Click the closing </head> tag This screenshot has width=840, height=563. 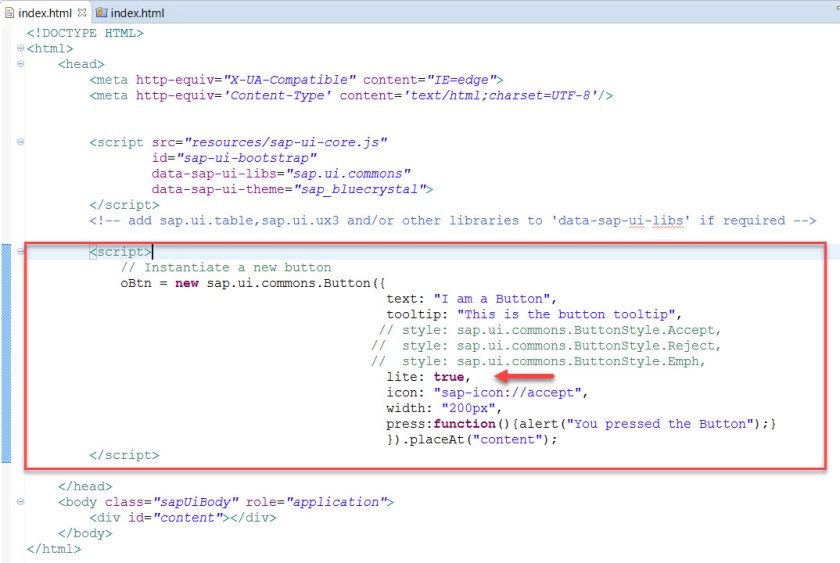pyautogui.click(x=85, y=486)
